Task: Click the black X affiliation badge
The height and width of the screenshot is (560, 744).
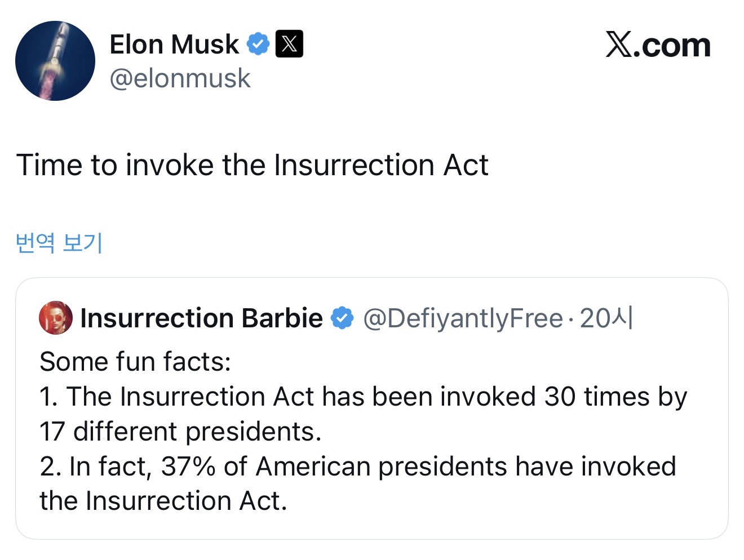Action: [x=289, y=44]
